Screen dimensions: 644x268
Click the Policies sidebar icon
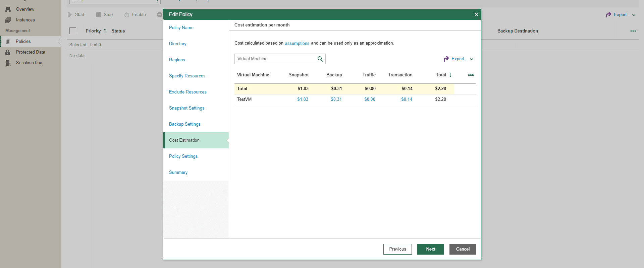point(8,42)
